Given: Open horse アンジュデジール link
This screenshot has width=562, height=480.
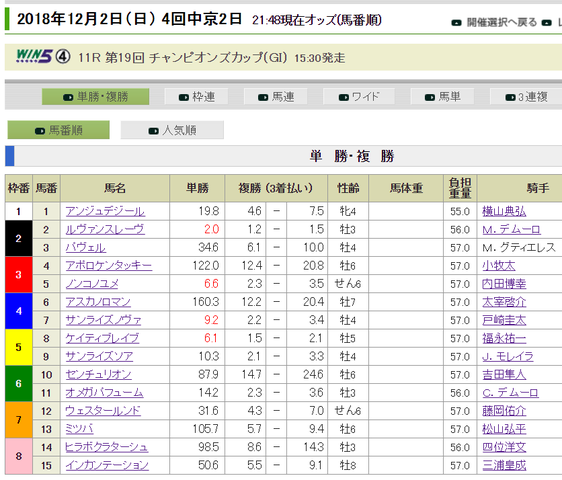Looking at the screenshot, I should click(x=105, y=212).
